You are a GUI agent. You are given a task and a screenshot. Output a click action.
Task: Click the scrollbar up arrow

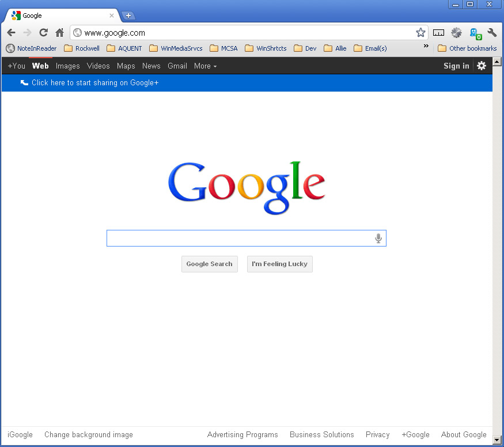(x=497, y=62)
